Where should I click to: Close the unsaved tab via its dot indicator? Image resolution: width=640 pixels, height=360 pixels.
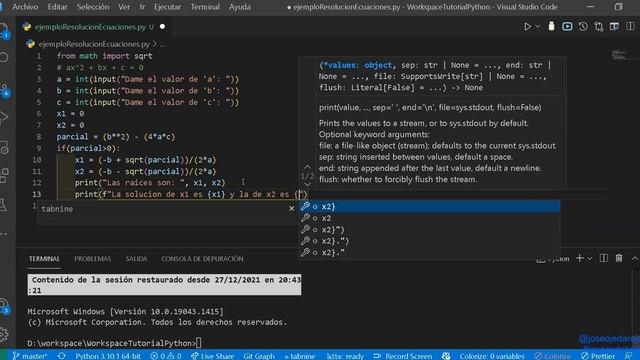tap(162, 27)
